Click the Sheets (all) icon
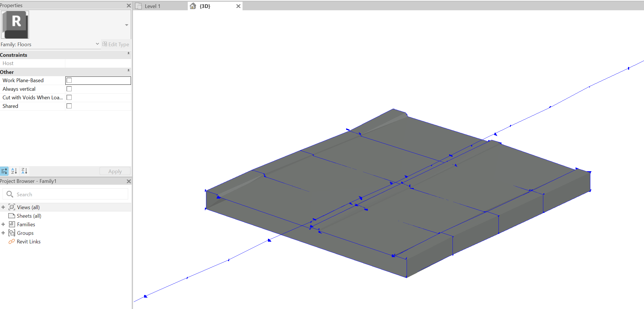This screenshot has width=644, height=309. (x=12, y=216)
